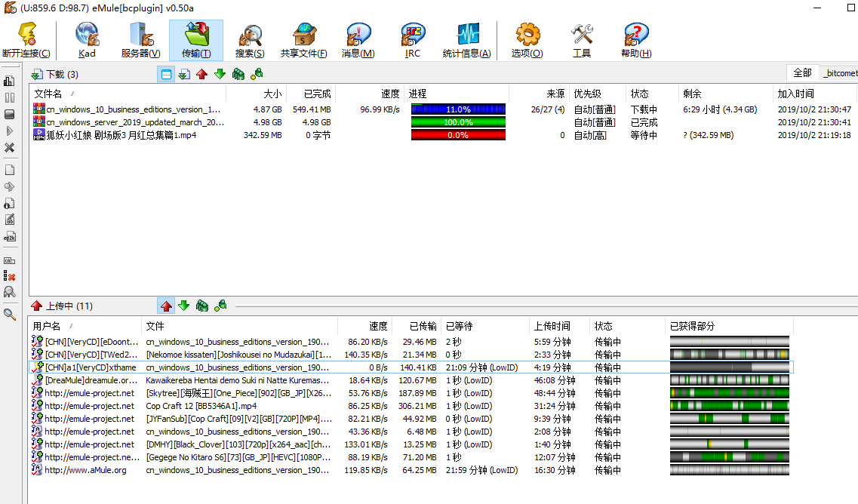Image resolution: width=858 pixels, height=504 pixels.
Task: Toggle split window view in 下载 toolbar
Action: pos(166,74)
